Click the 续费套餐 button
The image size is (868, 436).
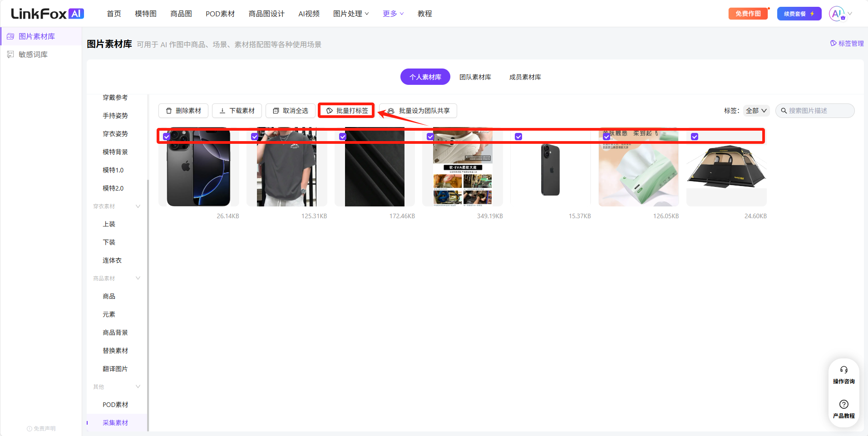click(x=799, y=14)
